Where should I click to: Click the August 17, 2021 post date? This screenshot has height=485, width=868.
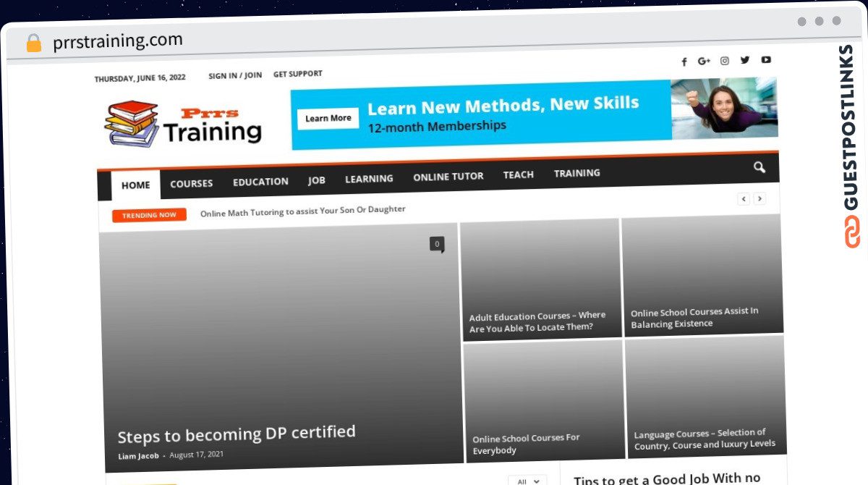pos(197,455)
